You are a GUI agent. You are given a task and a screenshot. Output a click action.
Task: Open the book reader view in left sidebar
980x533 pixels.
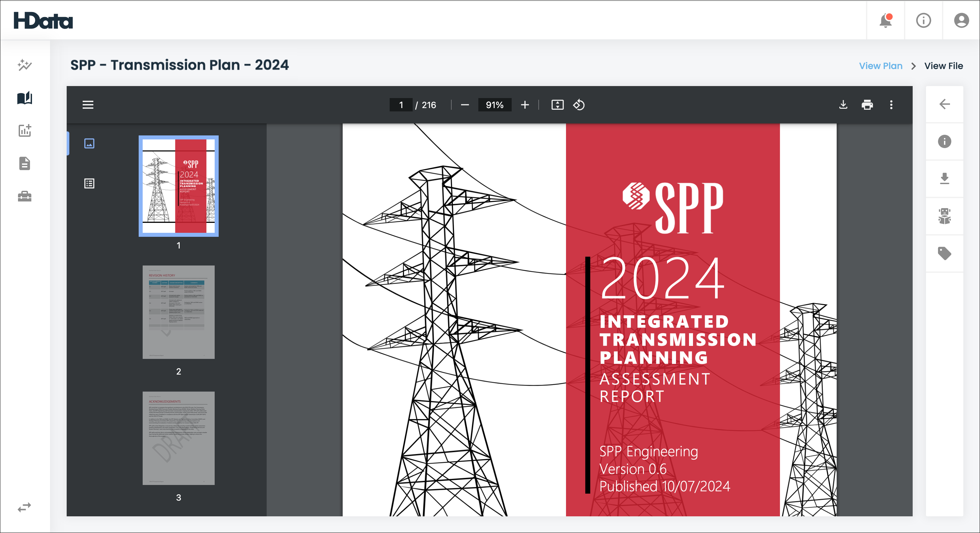coord(24,98)
